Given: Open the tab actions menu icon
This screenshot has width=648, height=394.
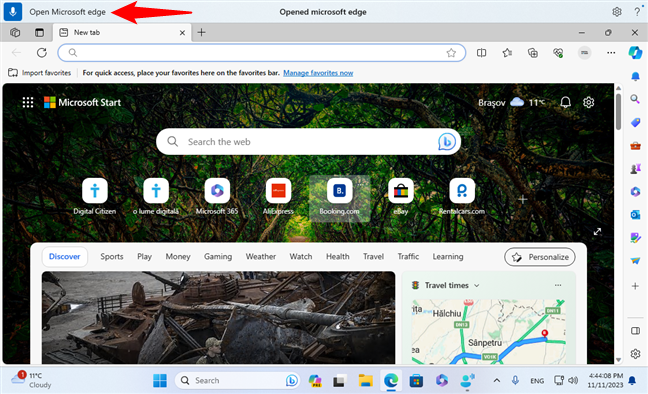Looking at the screenshot, I should tap(39, 32).
